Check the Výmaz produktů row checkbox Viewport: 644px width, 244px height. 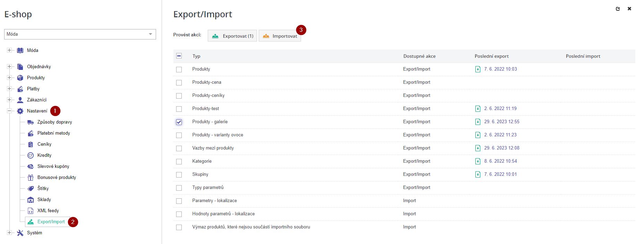(179, 227)
